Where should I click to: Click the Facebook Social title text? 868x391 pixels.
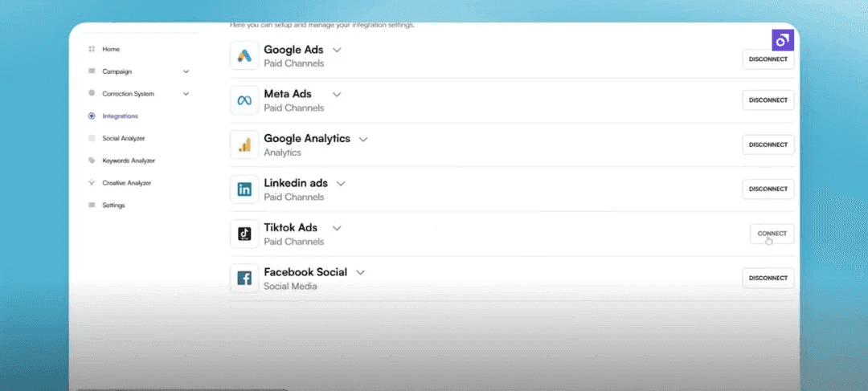(305, 272)
